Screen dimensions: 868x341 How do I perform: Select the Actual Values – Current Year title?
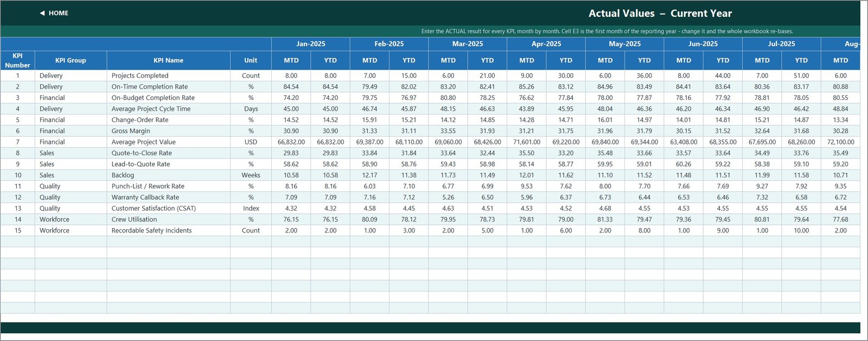click(660, 14)
